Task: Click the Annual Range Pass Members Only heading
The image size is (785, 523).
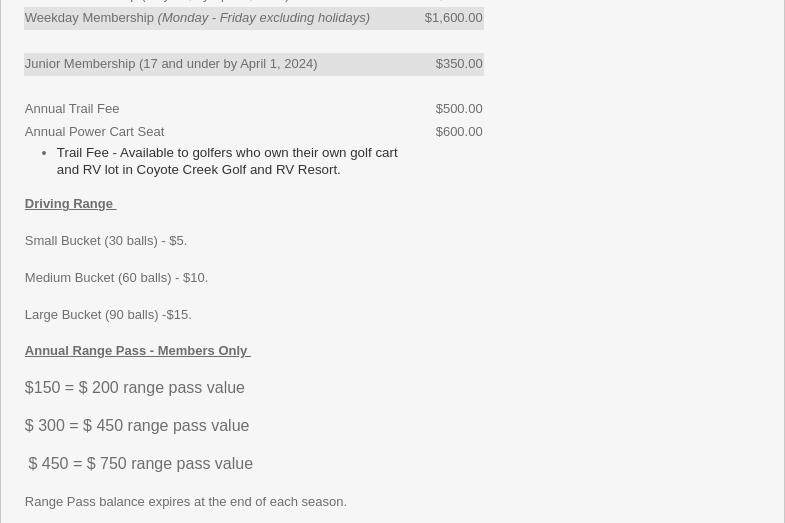Action: (x=136, y=350)
